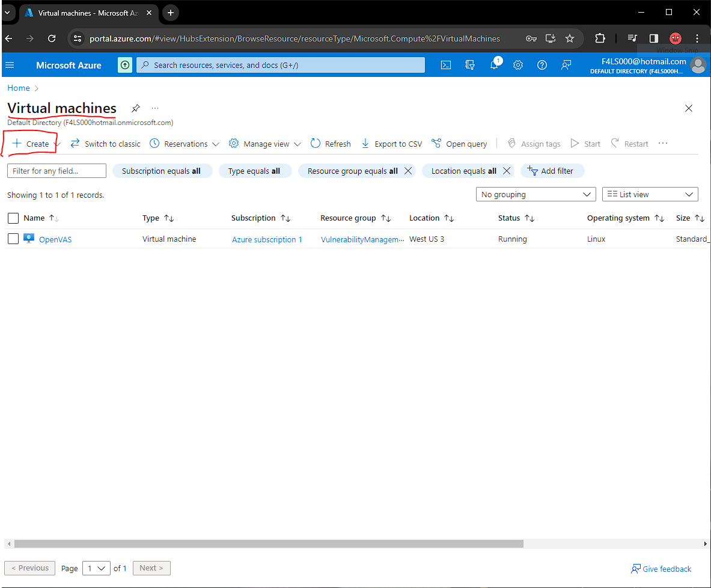
Task: Click the browser address bar URL
Action: (294, 38)
